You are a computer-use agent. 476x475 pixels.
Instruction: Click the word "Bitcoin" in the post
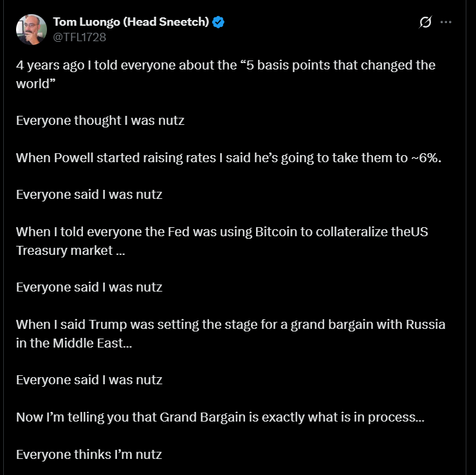[280, 232]
